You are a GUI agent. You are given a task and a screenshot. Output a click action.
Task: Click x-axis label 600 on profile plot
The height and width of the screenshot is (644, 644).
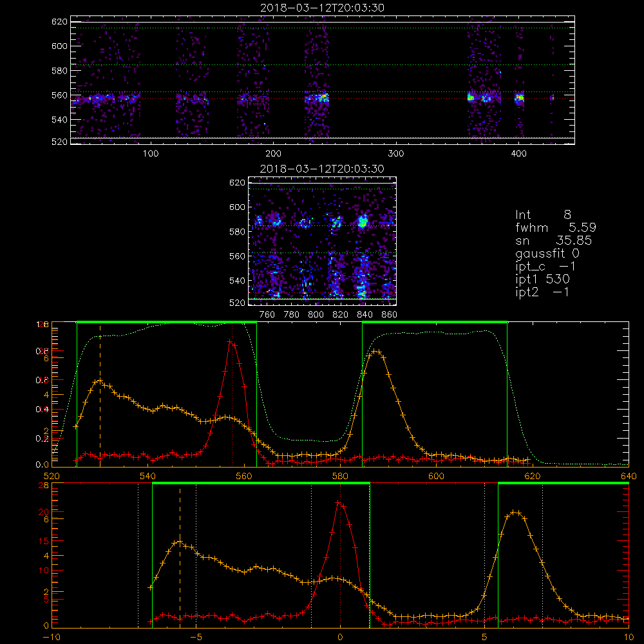pyautogui.click(x=436, y=476)
